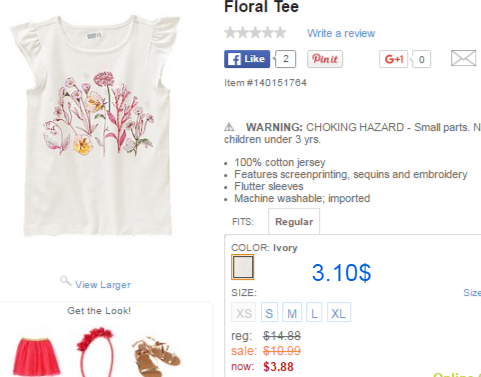Viewport: 481px width, 377px height.
Task: Select the Regular fit tab
Action: pos(294,222)
